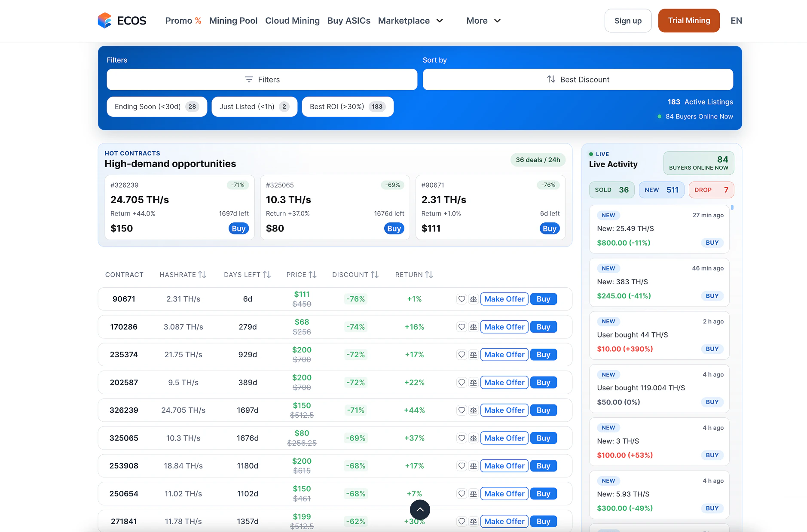Screen dimensions: 807x532
Task: Compare contract 170286 using scale icon
Action: point(473,327)
